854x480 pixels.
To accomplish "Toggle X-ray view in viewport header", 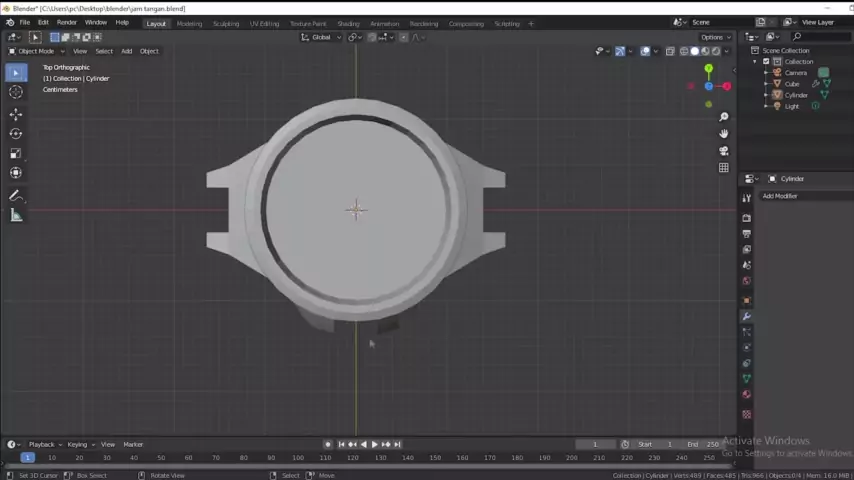I will [x=670, y=51].
